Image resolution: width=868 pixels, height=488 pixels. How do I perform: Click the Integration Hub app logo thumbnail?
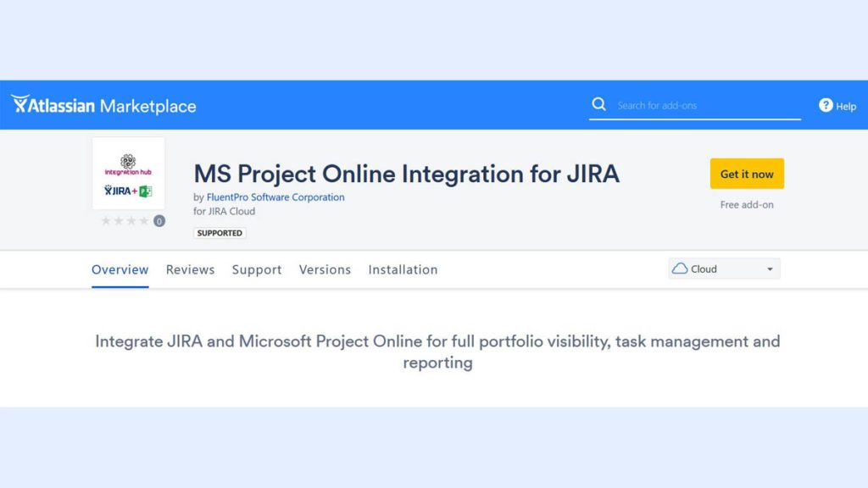coord(128,173)
